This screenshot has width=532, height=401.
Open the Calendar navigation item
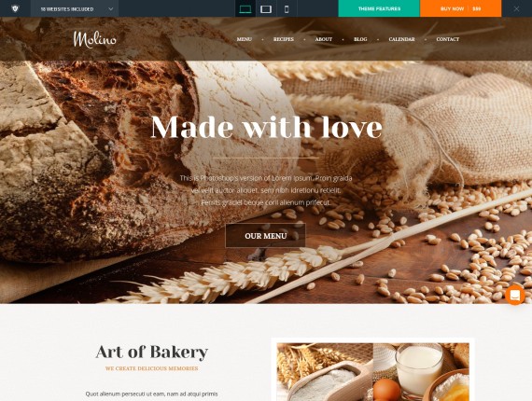point(401,39)
